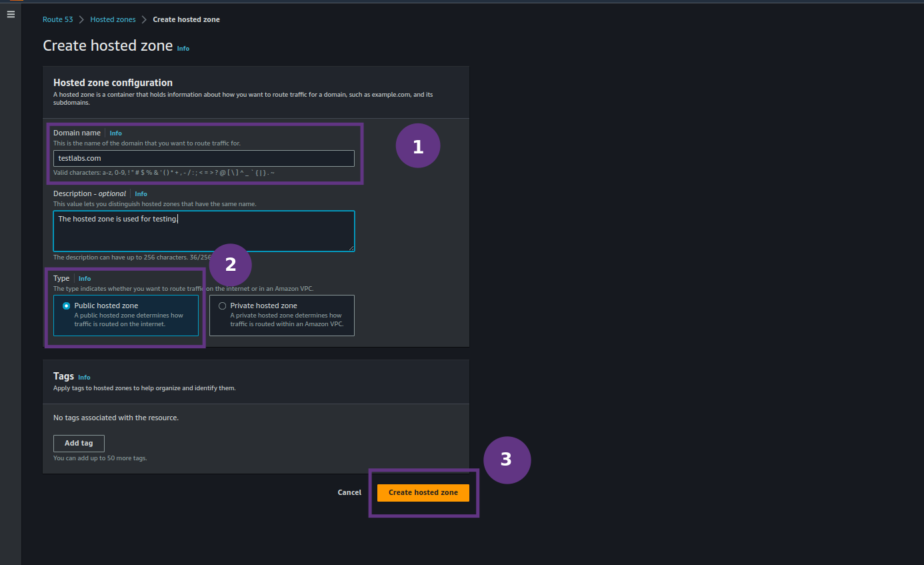Focus the domain name field showing testlabs.com

coord(203,158)
